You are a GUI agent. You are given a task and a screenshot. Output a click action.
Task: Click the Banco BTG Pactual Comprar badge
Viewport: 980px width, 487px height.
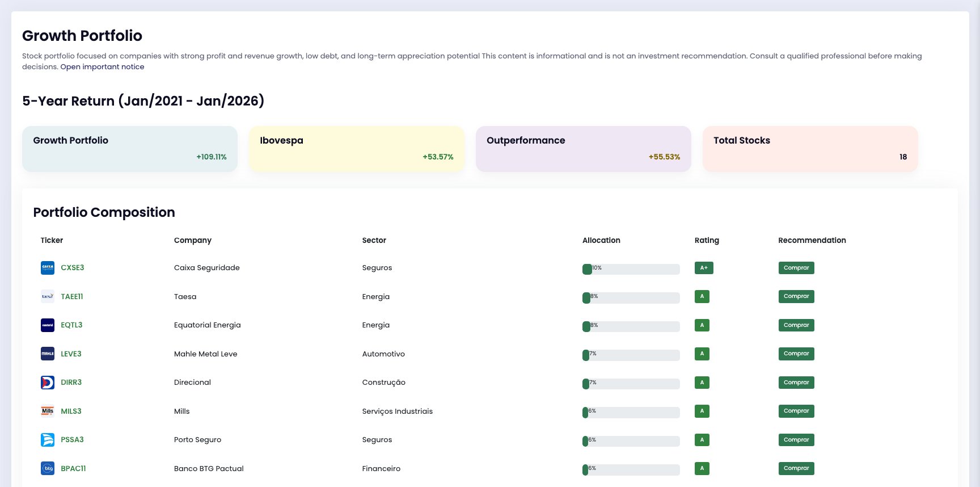tap(796, 468)
